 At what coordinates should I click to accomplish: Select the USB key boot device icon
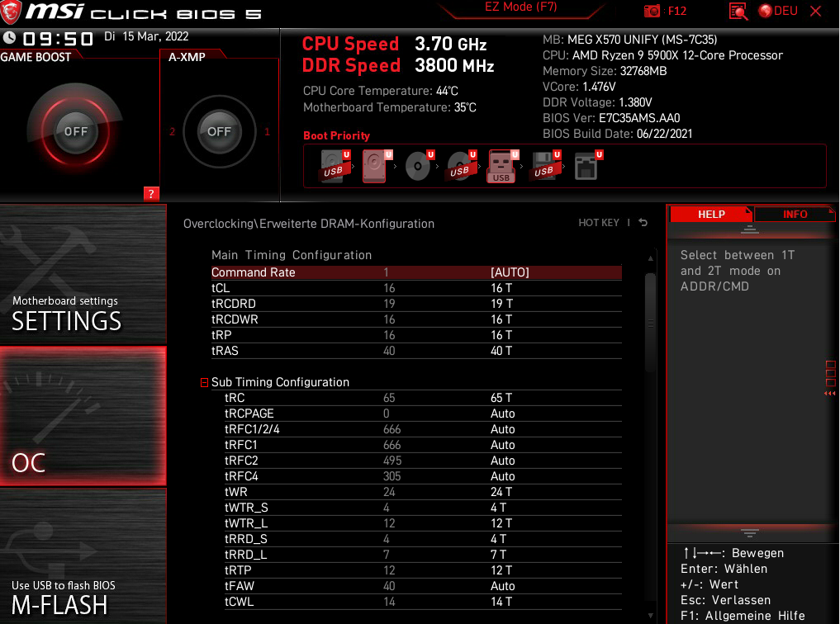[502, 166]
